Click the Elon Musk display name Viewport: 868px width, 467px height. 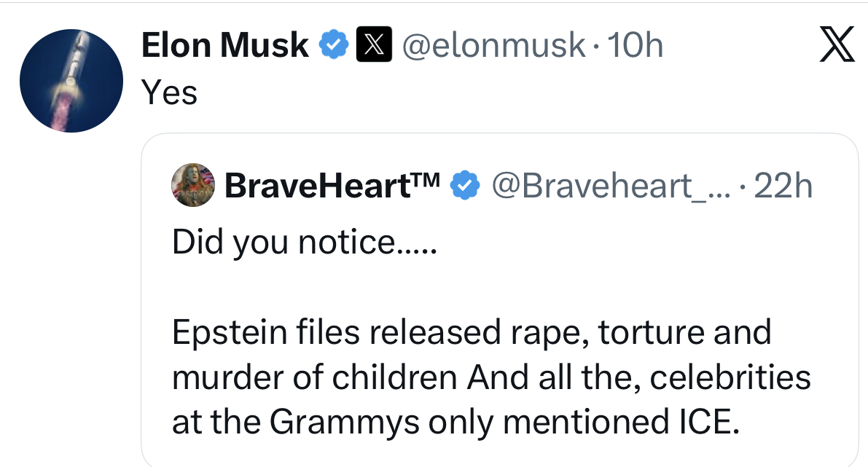click(x=224, y=46)
